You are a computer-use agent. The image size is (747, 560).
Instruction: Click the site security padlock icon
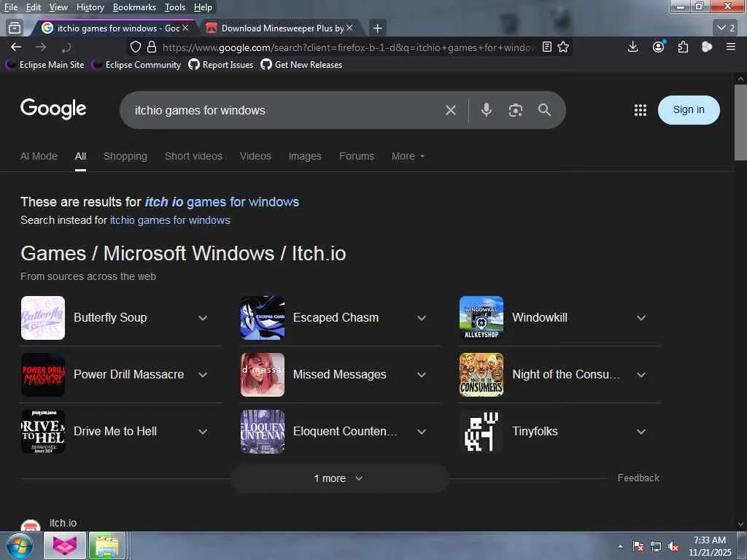coord(152,47)
